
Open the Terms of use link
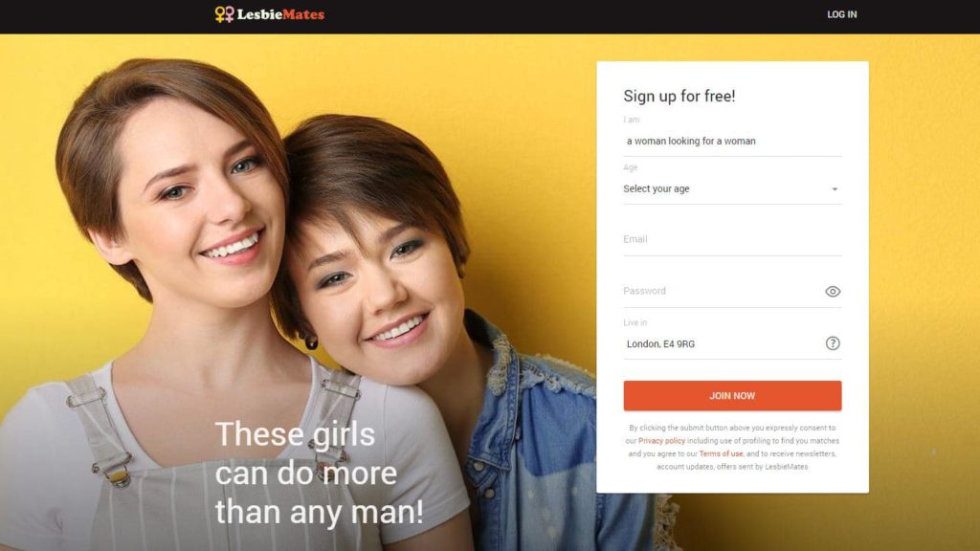pyautogui.click(x=721, y=454)
